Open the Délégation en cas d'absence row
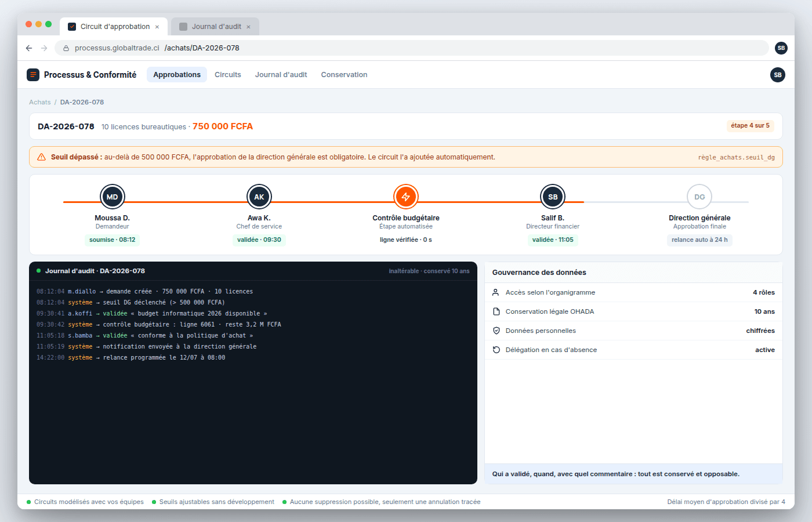 pos(633,350)
